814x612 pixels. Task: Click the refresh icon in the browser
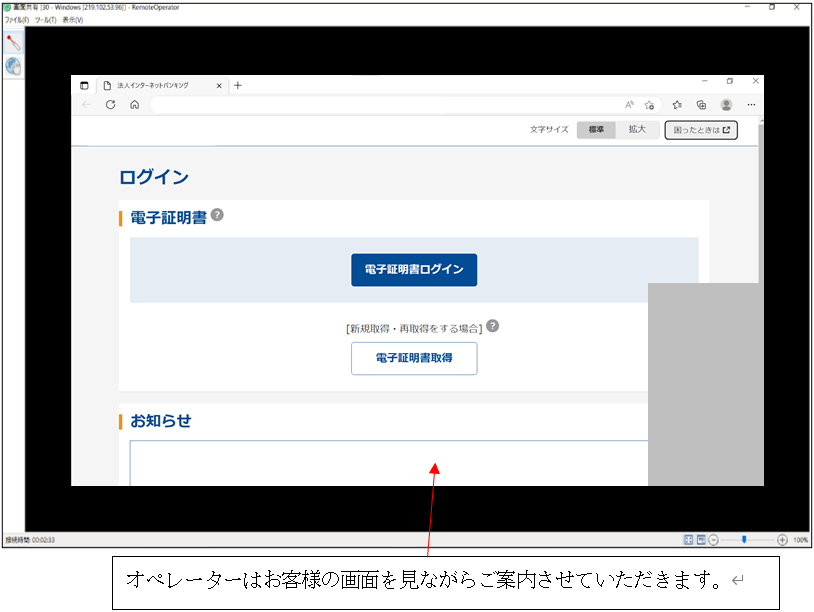[x=110, y=104]
